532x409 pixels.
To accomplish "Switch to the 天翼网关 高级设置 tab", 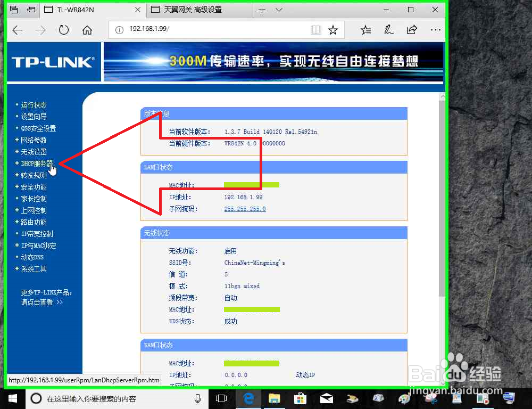I will (200, 10).
